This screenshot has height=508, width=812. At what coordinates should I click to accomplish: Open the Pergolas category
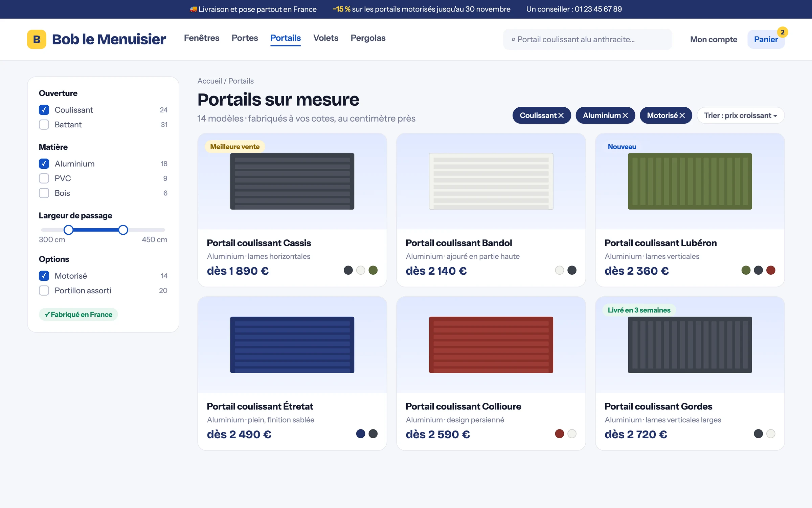368,38
